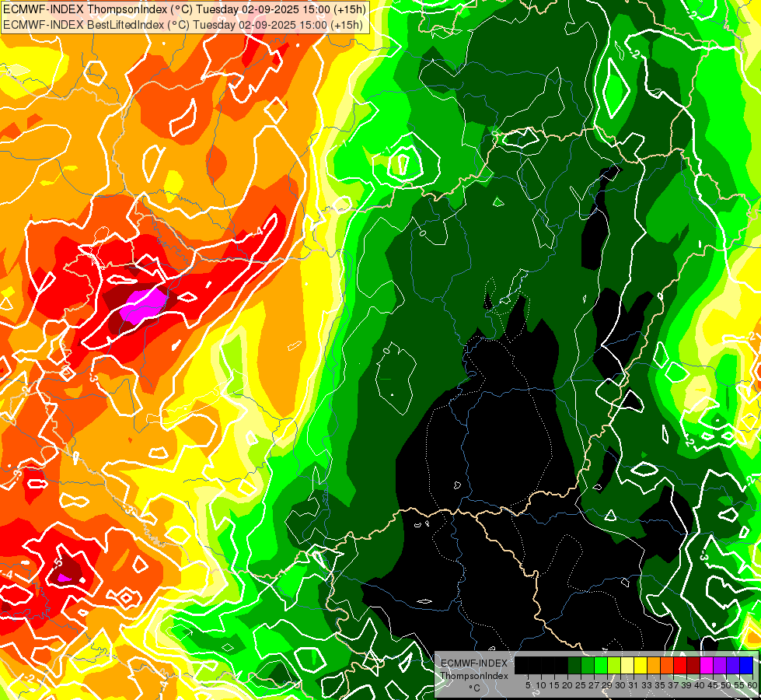Click the large magenta maximum area on map

tap(143, 305)
